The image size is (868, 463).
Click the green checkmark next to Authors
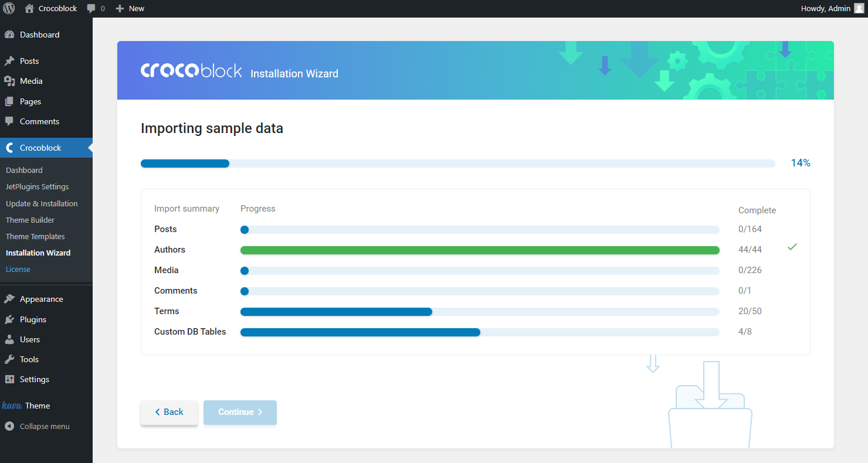coord(792,247)
